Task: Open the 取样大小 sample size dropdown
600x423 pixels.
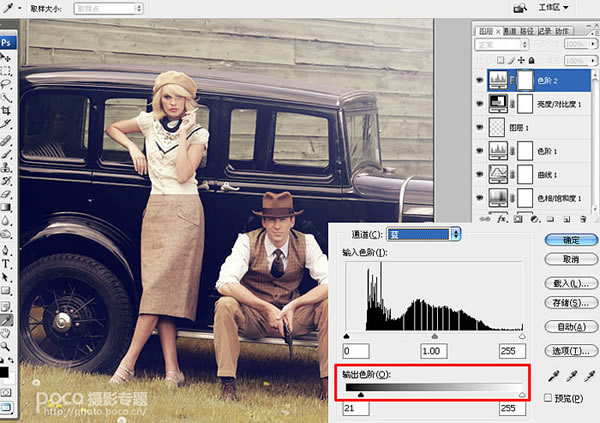Action: [108, 7]
